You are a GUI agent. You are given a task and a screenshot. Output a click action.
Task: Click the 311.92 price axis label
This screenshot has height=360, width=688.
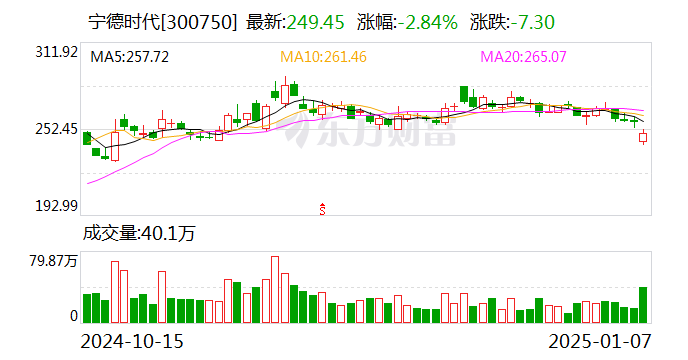[57, 52]
